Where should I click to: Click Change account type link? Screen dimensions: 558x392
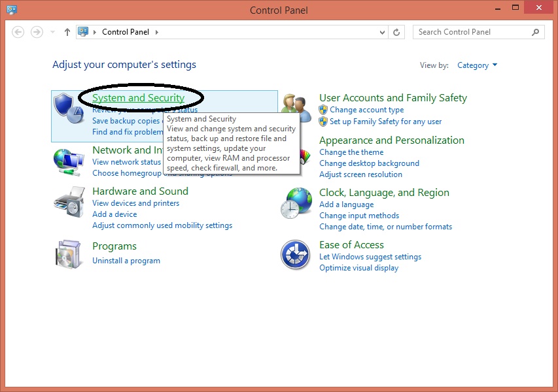(x=367, y=110)
